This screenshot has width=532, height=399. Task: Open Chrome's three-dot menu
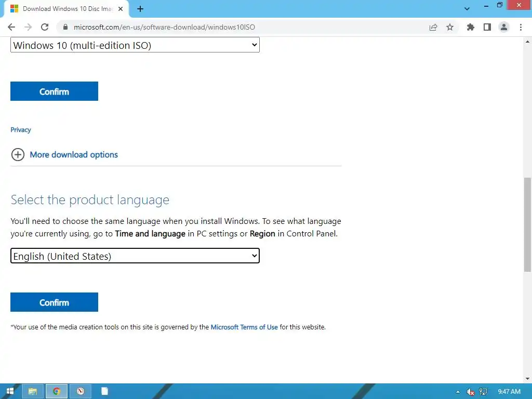(x=521, y=27)
